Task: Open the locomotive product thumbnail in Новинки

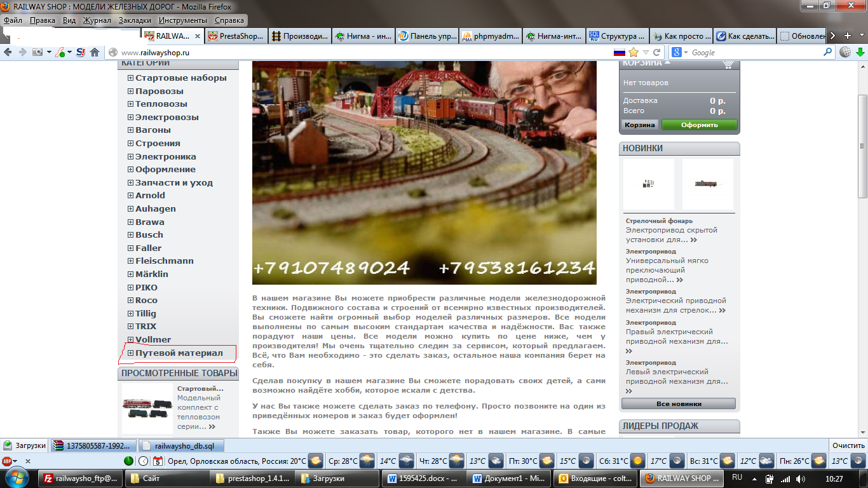Action: 708,184
